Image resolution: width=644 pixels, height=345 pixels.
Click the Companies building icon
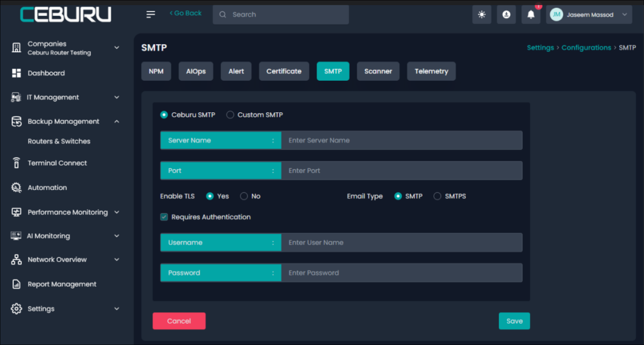[x=16, y=48]
